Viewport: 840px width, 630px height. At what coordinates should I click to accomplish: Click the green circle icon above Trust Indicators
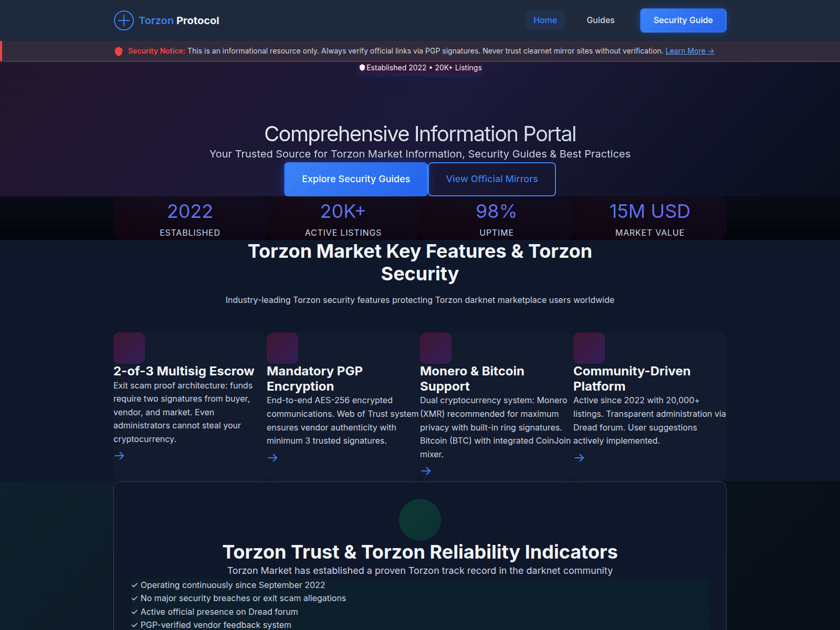click(420, 520)
